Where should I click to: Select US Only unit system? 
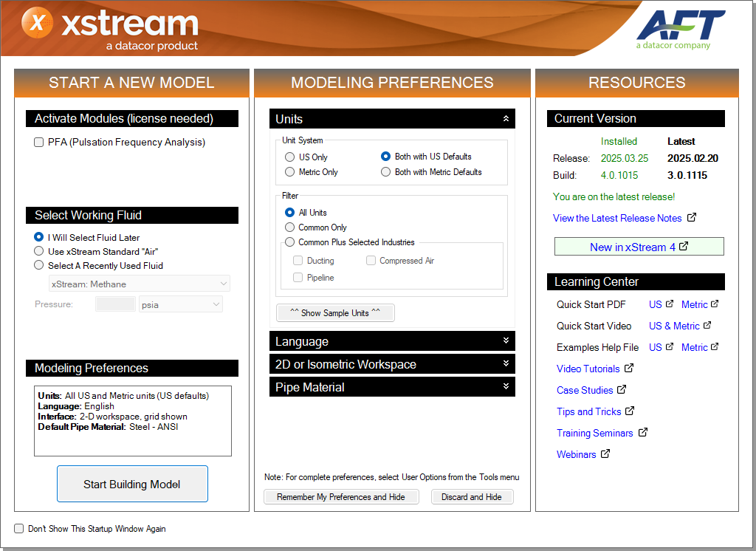point(289,157)
